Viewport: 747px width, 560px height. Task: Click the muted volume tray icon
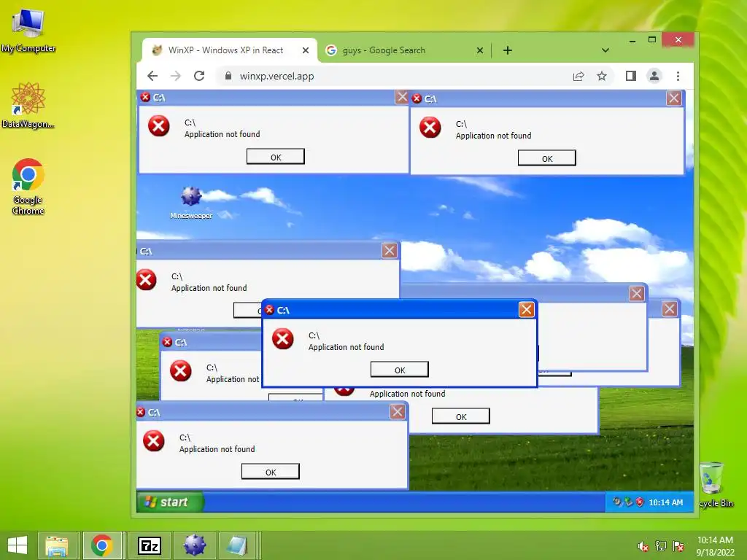tap(643, 546)
